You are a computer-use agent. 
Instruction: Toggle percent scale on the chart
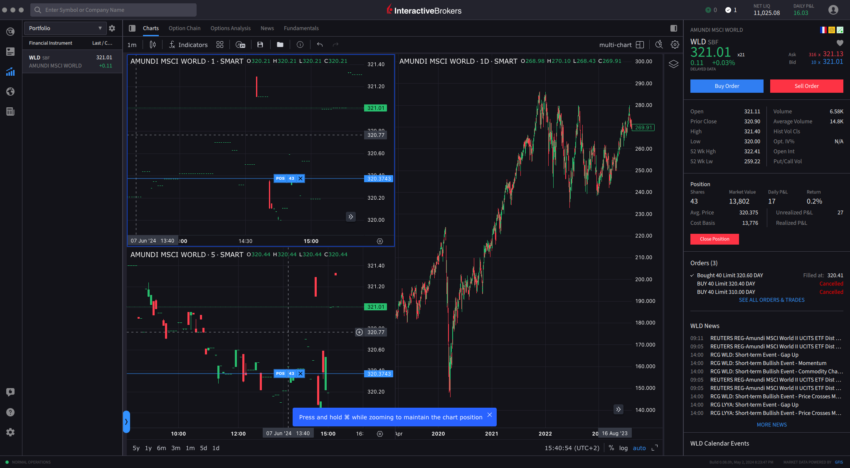611,448
